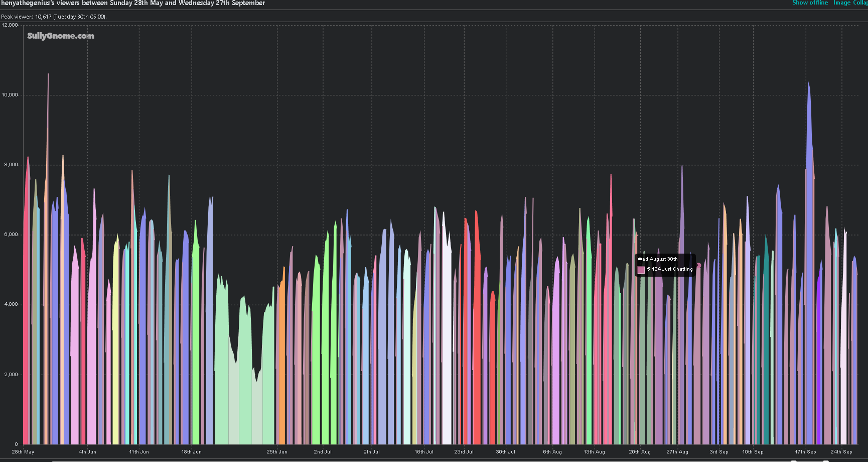
Task: Click the 5,124 Just Chatting tooltip text
Action: 669,270
